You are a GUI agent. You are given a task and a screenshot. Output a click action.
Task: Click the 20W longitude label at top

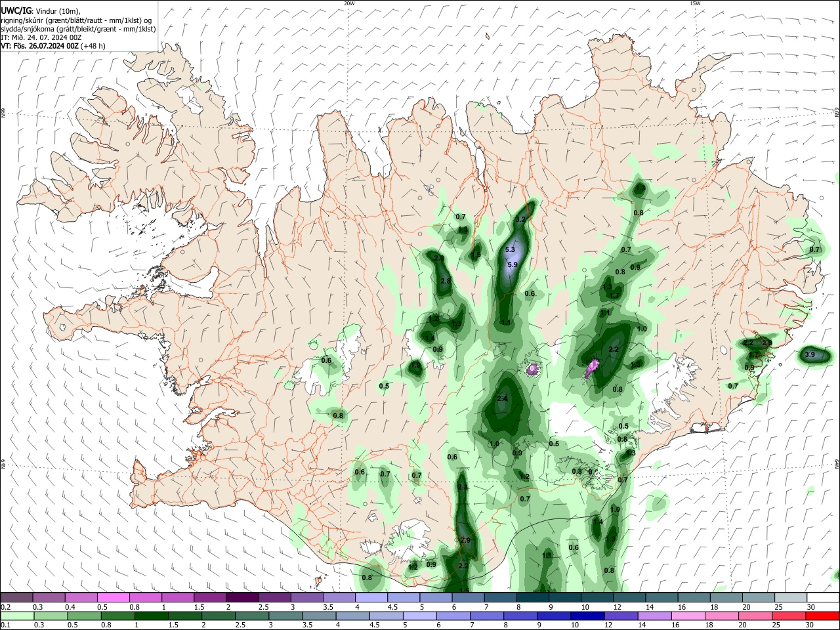(349, 3)
